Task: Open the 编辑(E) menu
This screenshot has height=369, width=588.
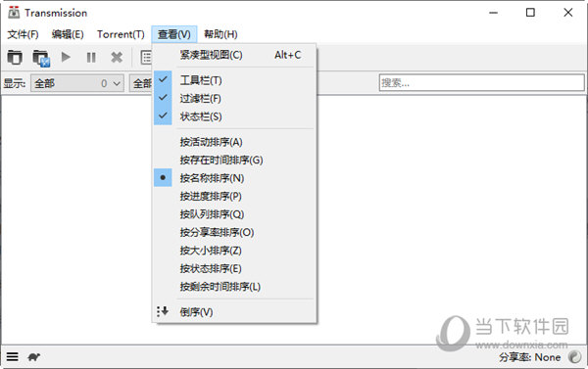Action: click(68, 34)
